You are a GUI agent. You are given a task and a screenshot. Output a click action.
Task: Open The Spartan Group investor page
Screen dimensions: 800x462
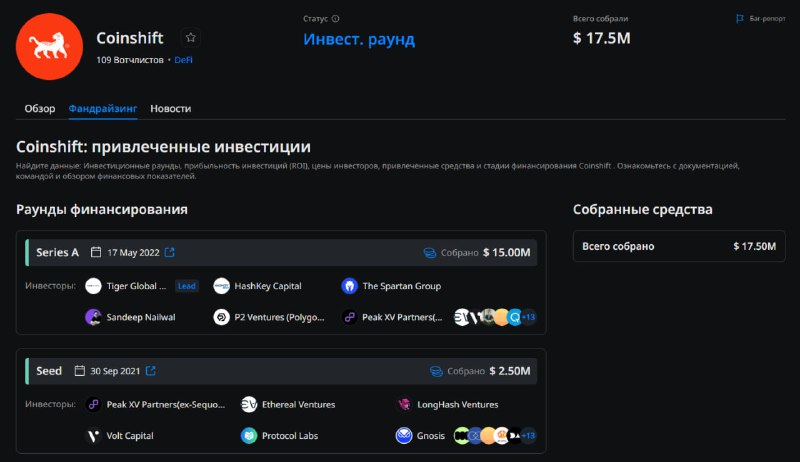(402, 286)
